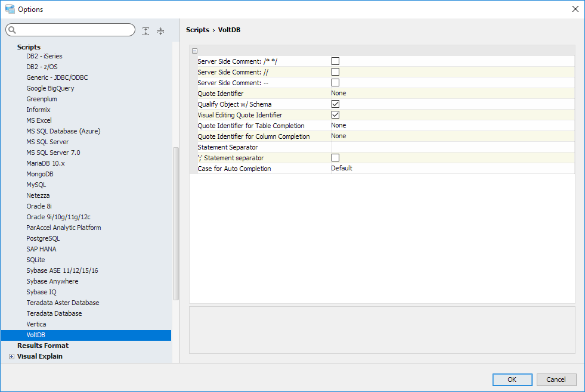This screenshot has width=585, height=392.
Task: Select PostgreSQL in the Scripts list
Action: pyautogui.click(x=43, y=238)
